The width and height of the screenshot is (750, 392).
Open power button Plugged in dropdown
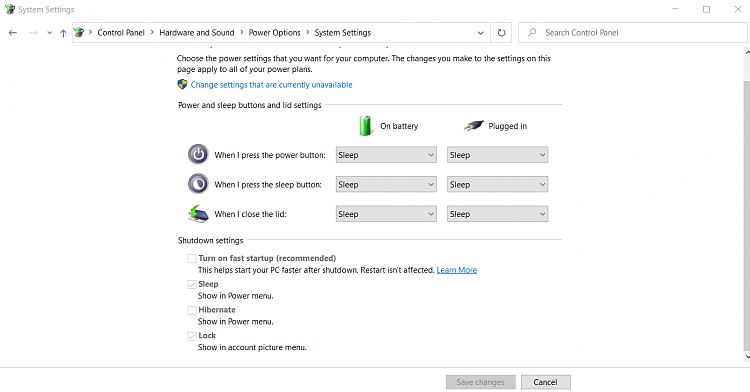click(497, 155)
